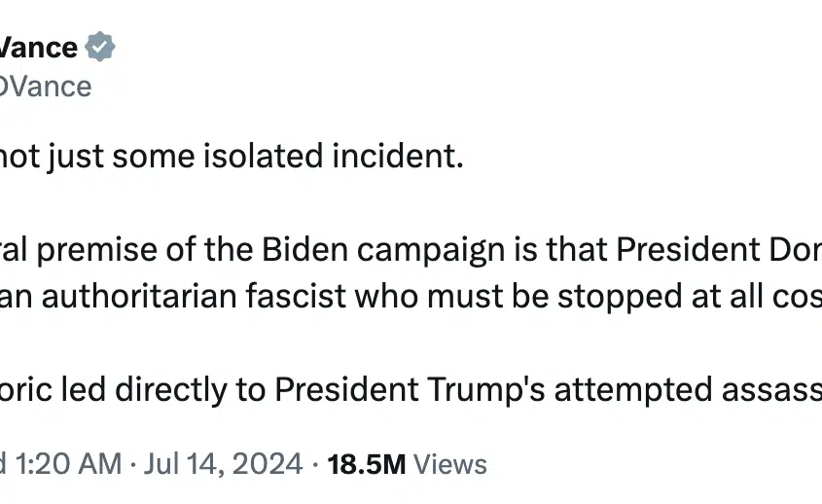Image resolution: width=822 pixels, height=504 pixels.
Task: Click the word 'fascist' in the post
Action: [296, 296]
